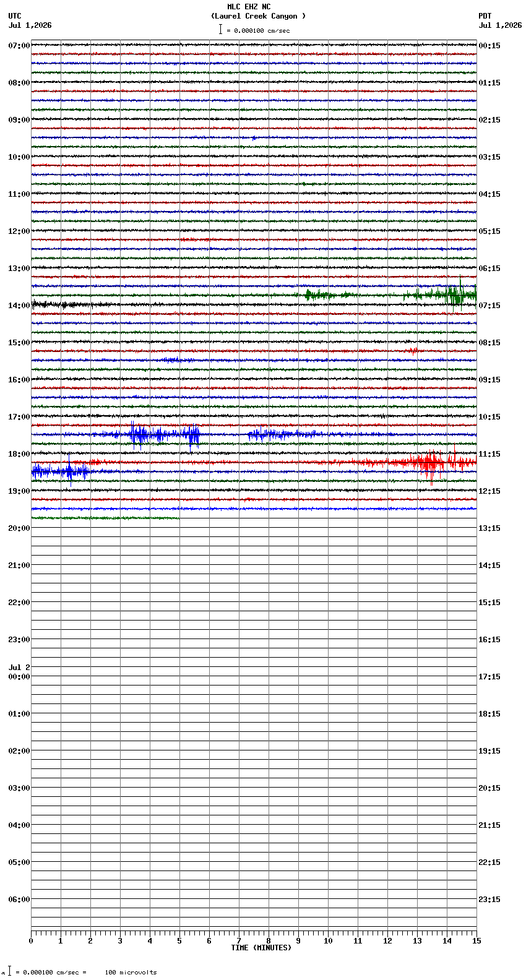The height and width of the screenshot is (980, 526).
Task: Click the PDT label at top right
Action: coord(485,16)
